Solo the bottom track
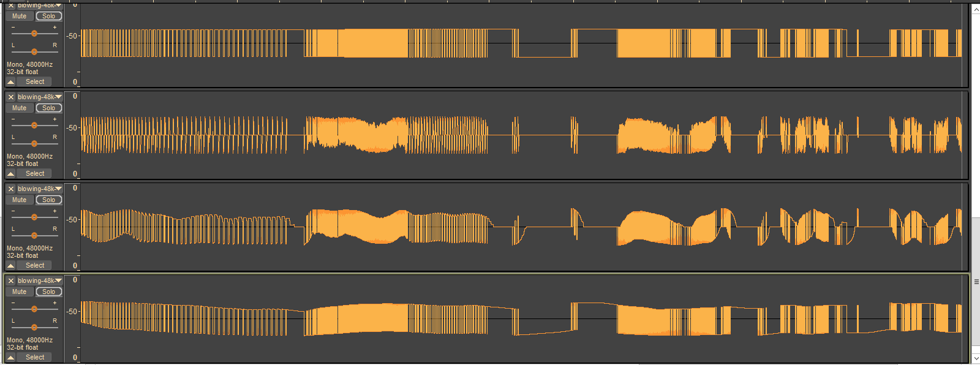 point(49,292)
